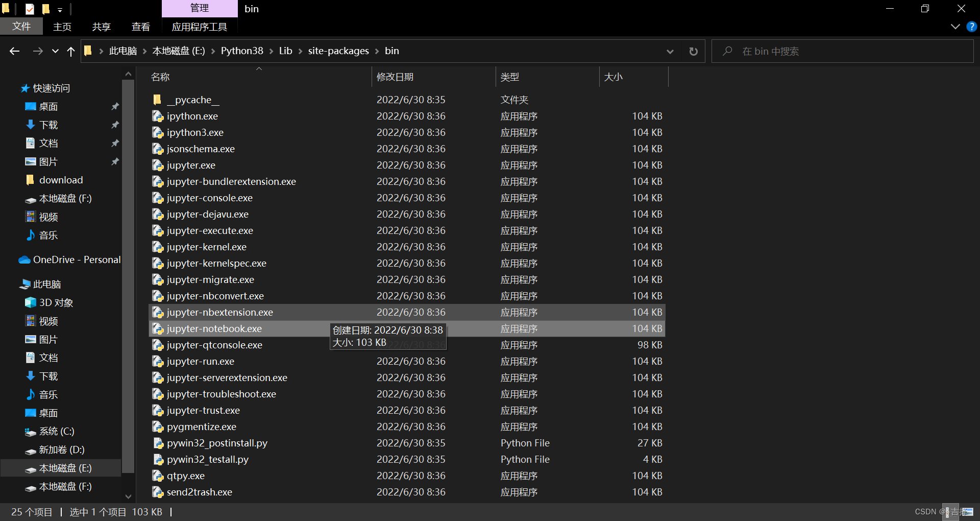
Task: Select jupyter-serverextension.exe file name
Action: point(227,377)
